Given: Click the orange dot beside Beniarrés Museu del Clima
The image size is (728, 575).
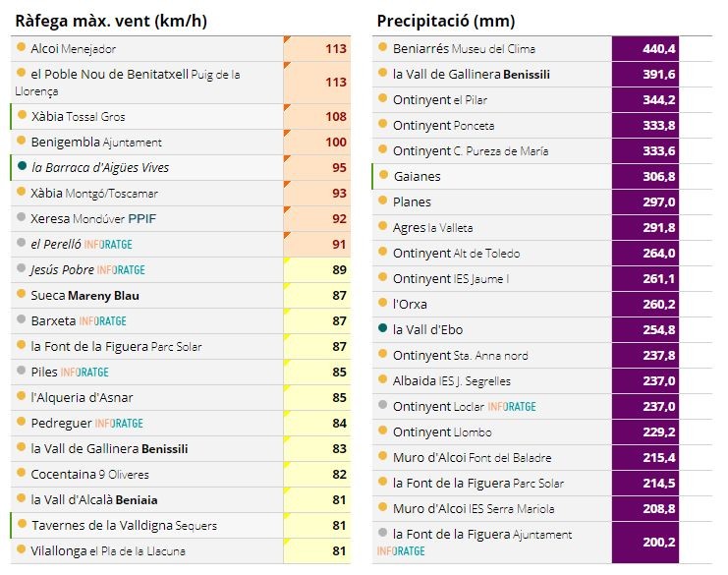Looking at the screenshot, I should (x=382, y=47).
